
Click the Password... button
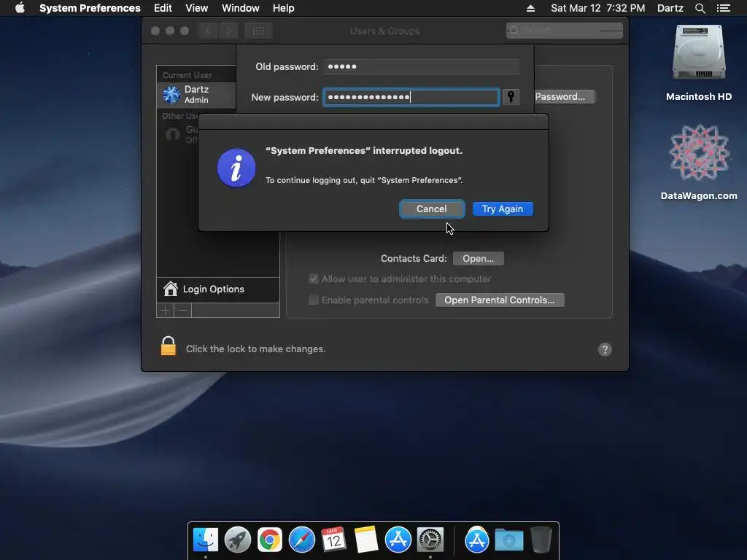[x=565, y=97]
